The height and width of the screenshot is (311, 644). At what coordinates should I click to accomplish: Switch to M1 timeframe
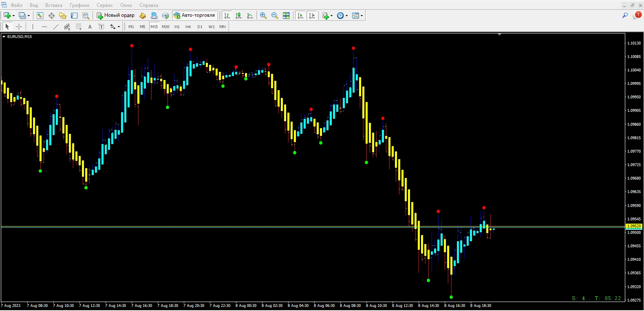pos(131,27)
